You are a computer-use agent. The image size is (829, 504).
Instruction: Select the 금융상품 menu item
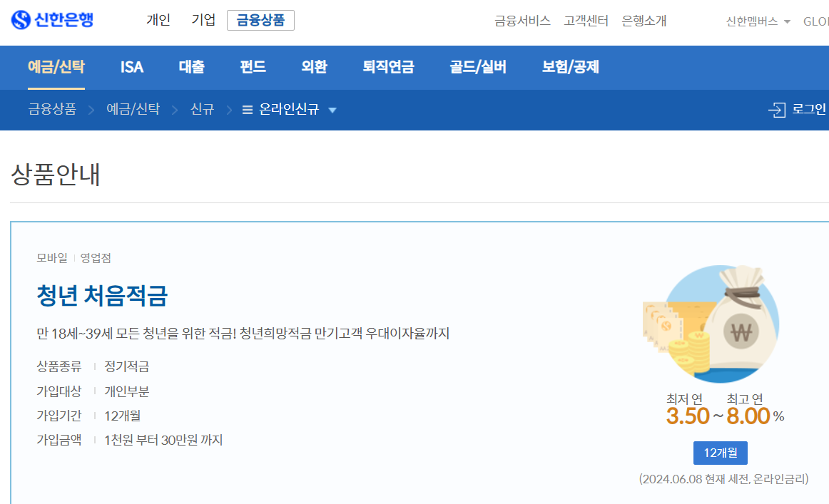(x=260, y=21)
